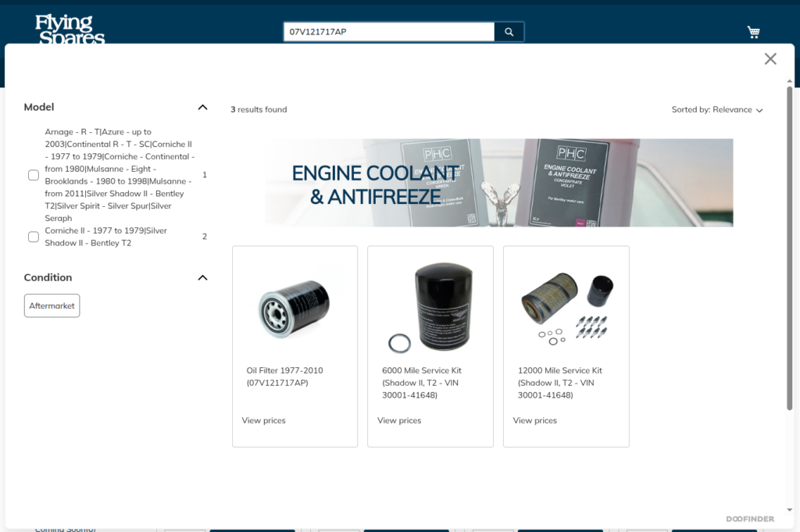View prices for 6000 Mile Service Kit
This screenshot has height=532, width=800.
[399, 420]
